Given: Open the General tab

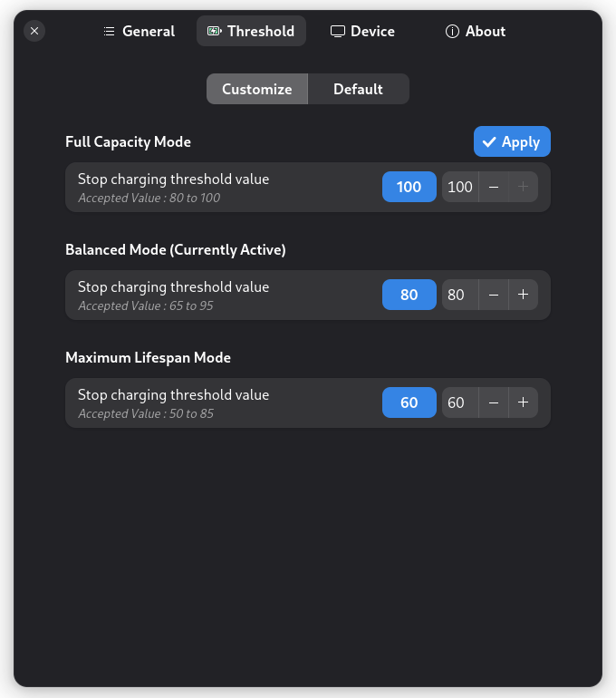Looking at the screenshot, I should tap(139, 31).
